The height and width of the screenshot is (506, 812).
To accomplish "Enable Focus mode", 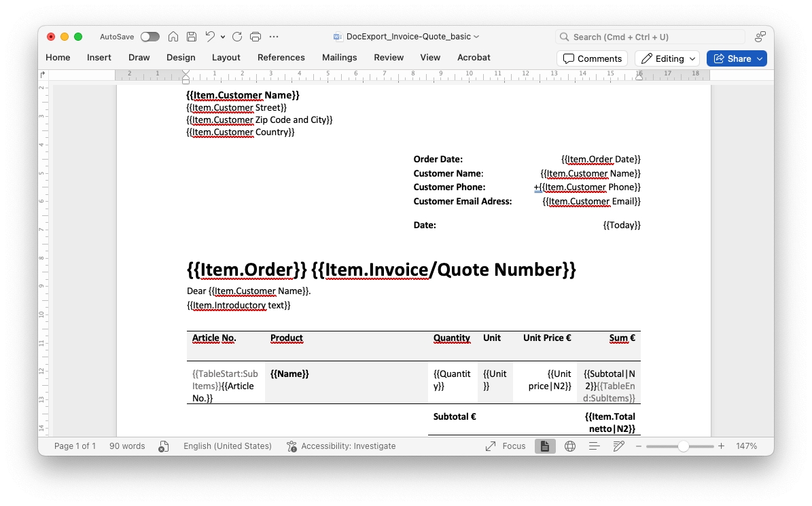I will pos(506,446).
